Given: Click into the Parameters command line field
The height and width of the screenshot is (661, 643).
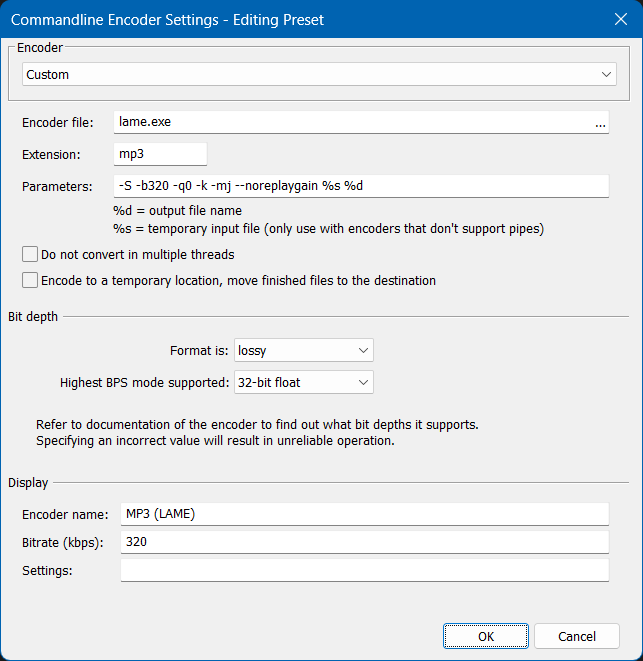Looking at the screenshot, I should (x=360, y=186).
